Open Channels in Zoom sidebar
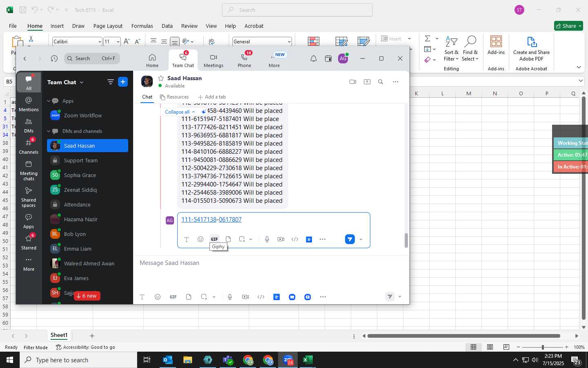Viewport: 588px width, 368px height. pyautogui.click(x=29, y=147)
